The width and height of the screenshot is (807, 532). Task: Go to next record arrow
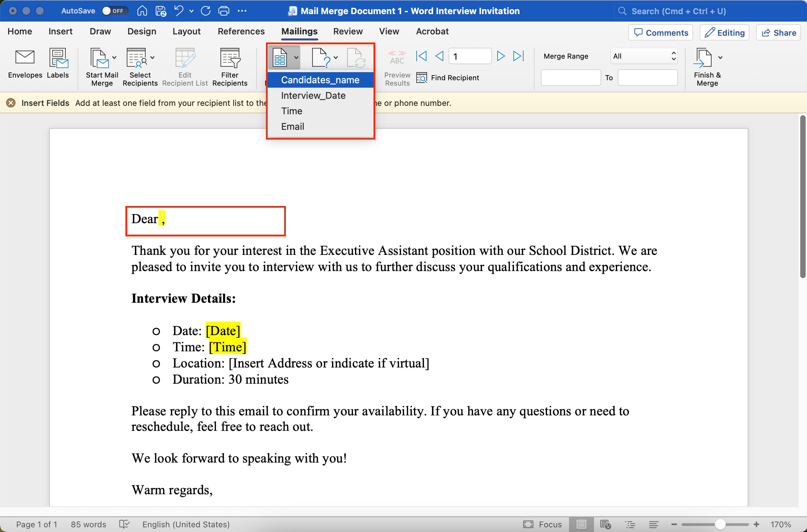[500, 56]
